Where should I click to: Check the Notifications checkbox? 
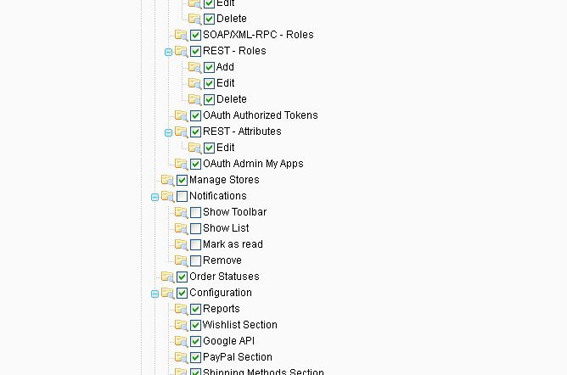[182, 196]
